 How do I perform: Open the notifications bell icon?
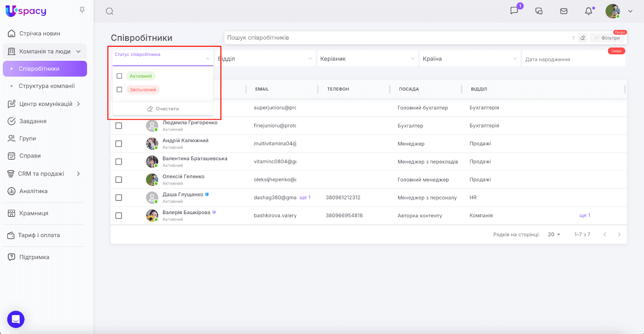588,11
